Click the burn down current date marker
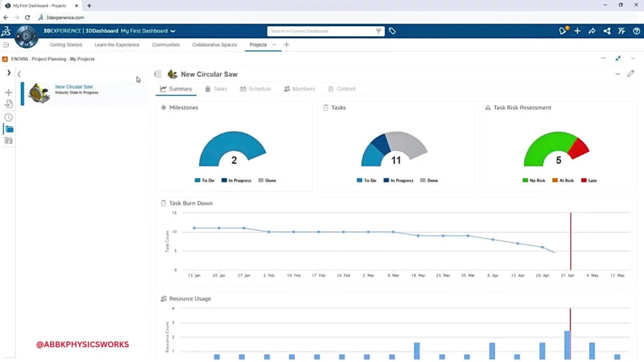Screen dimensions: 644x362 [570, 241]
